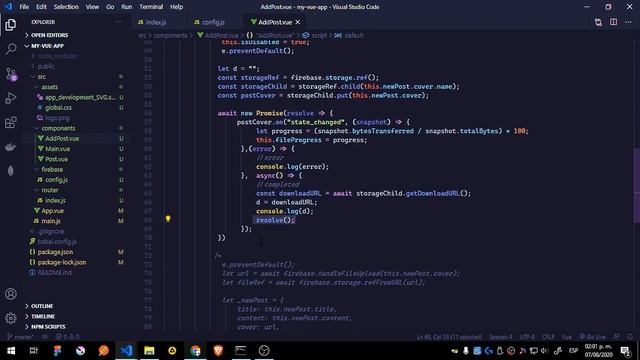
Task: Open the Edit menu
Action: pyautogui.click(x=41, y=7)
